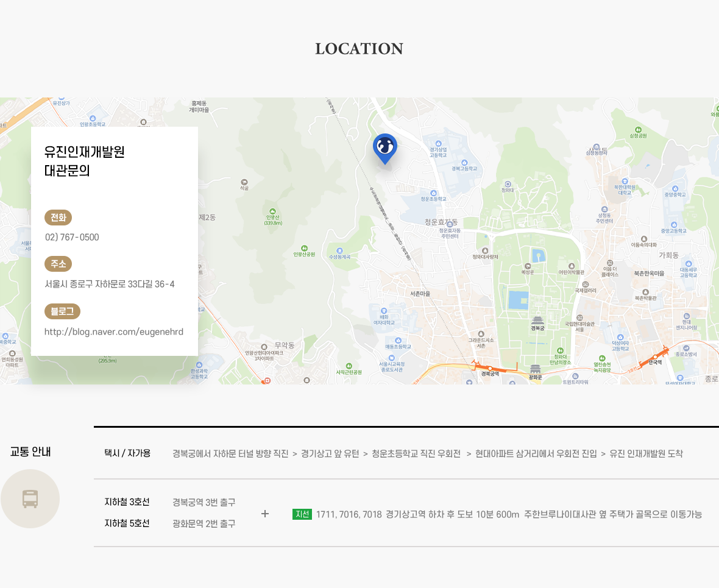Click the 경복궁역 3번 출구 text
Image resolution: width=719 pixels, height=588 pixels.
[204, 502]
